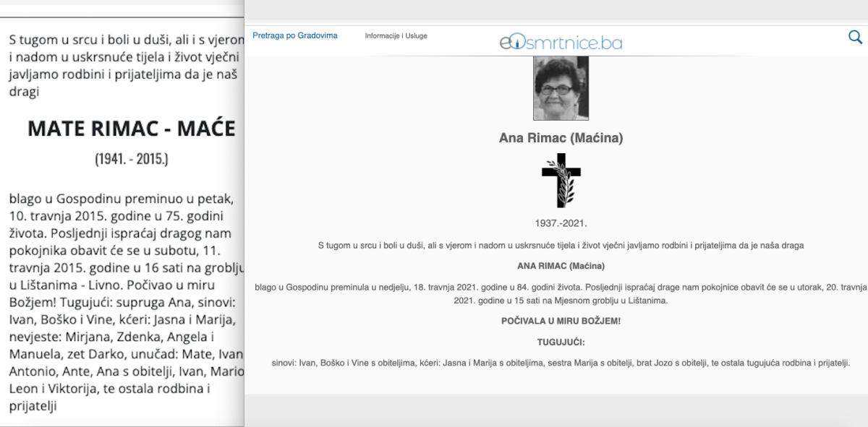The image size is (868, 427).
Task: Open Informacije i Usluge menu
Action: click(396, 36)
